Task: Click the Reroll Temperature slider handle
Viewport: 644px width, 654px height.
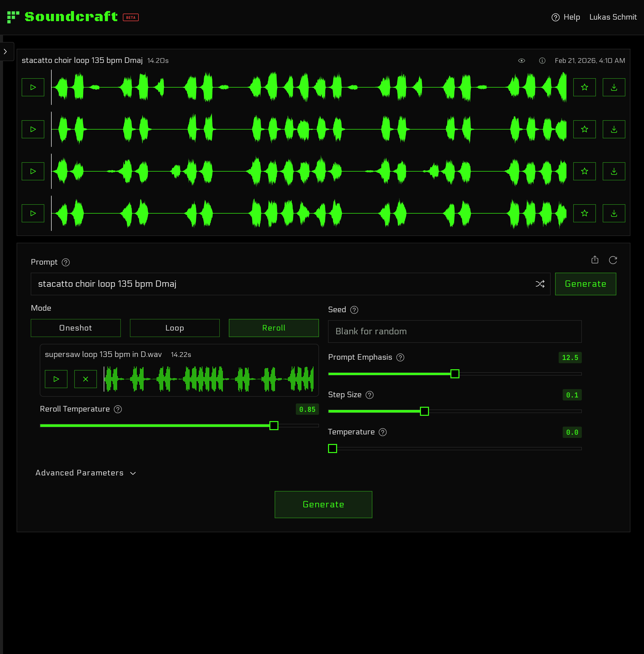Action: [x=274, y=426]
